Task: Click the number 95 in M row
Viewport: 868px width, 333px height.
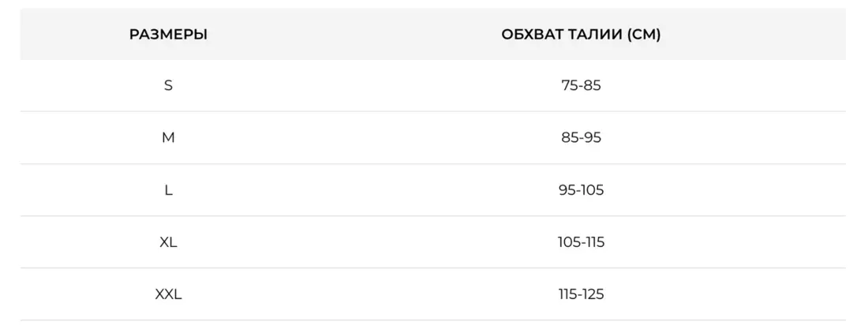Action: (x=593, y=137)
